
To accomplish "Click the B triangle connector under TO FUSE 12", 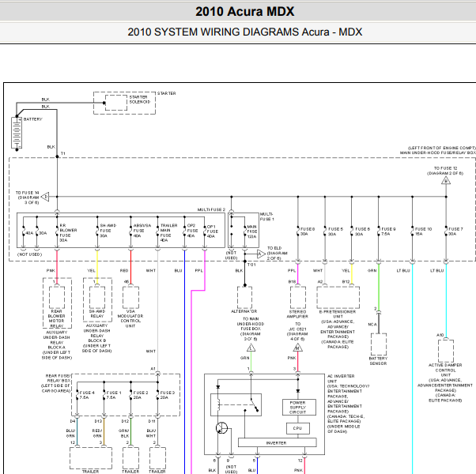I will pos(446,181).
